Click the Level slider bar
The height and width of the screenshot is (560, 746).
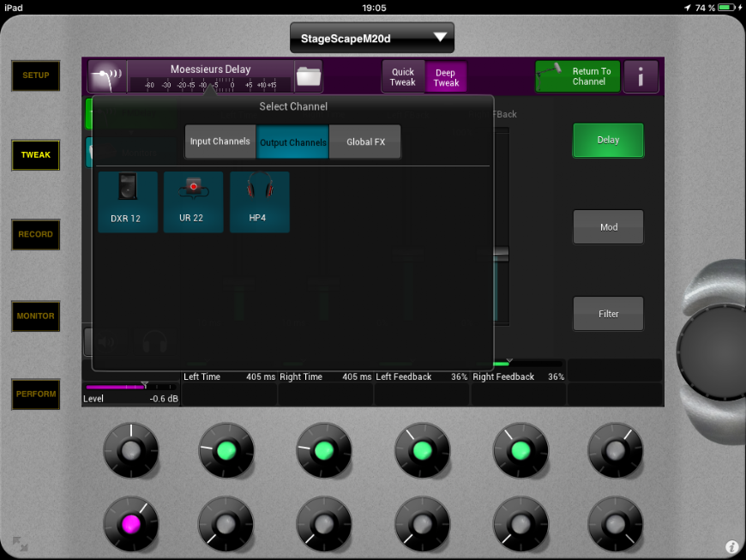130,388
